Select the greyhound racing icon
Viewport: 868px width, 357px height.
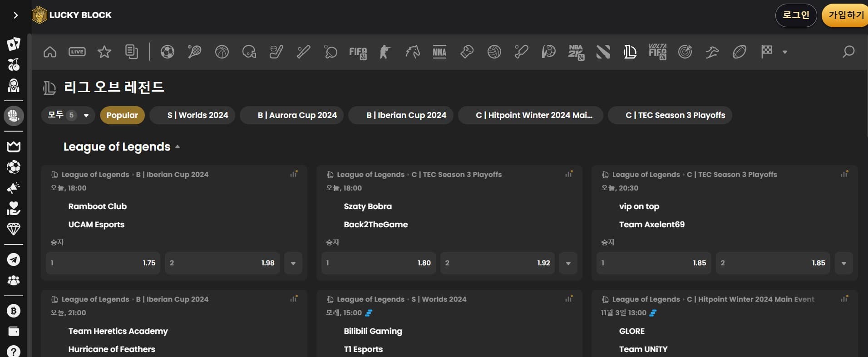(712, 53)
